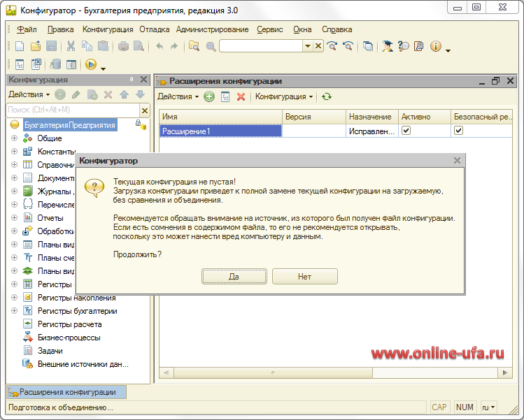Viewport: 524px width, 420px height.
Task: Open the Отладка menu
Action: click(155, 29)
